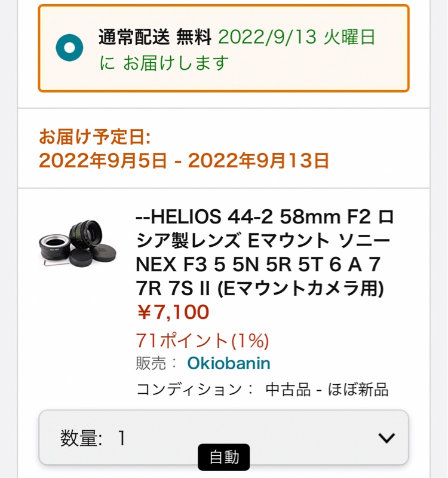Viewport: 448px width, 478px height.
Task: Click the 通常配送 無料 shipping label
Action: pyautogui.click(x=155, y=37)
